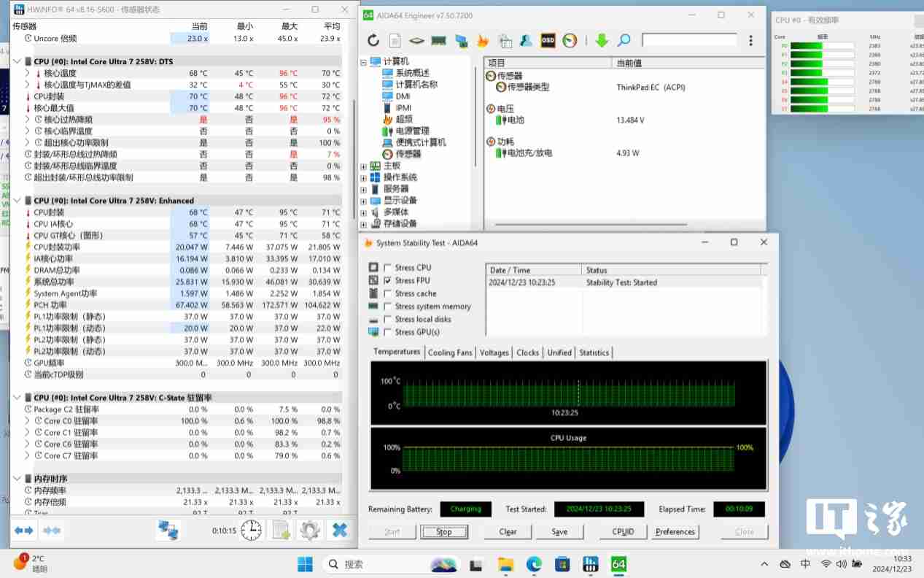Check for updates via the green arrow icon
The image size is (924, 578).
[602, 40]
